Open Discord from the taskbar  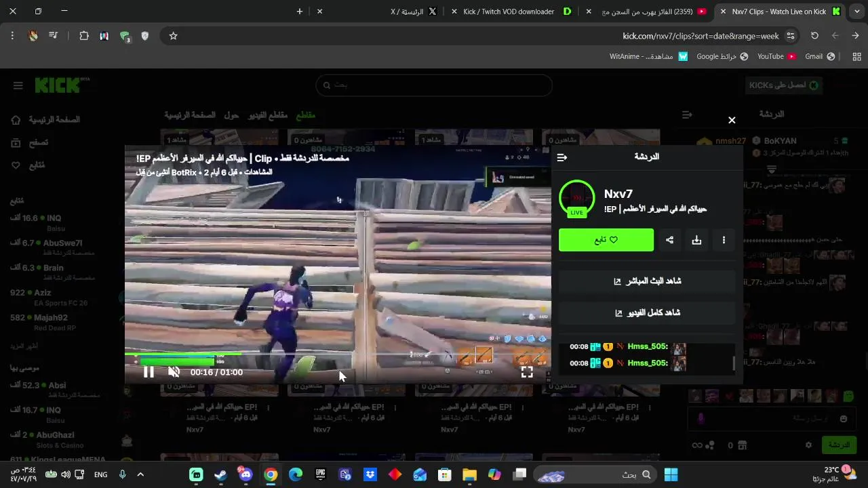click(x=245, y=474)
